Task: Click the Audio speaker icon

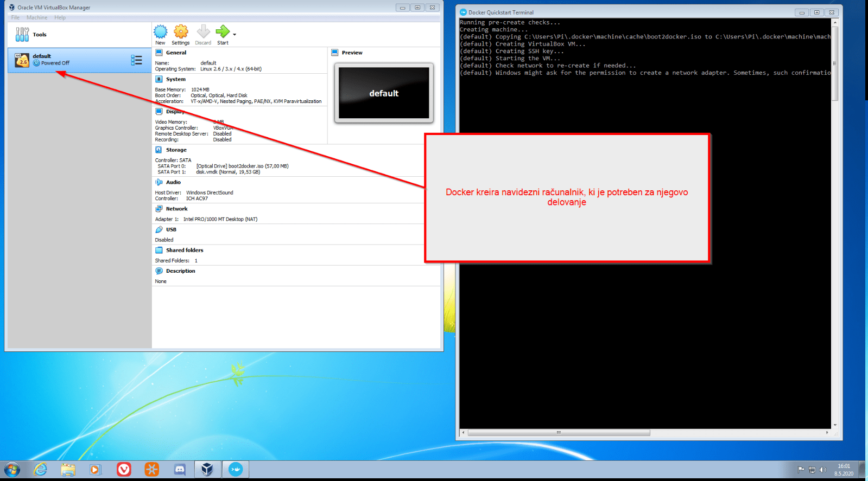Action: tap(159, 182)
